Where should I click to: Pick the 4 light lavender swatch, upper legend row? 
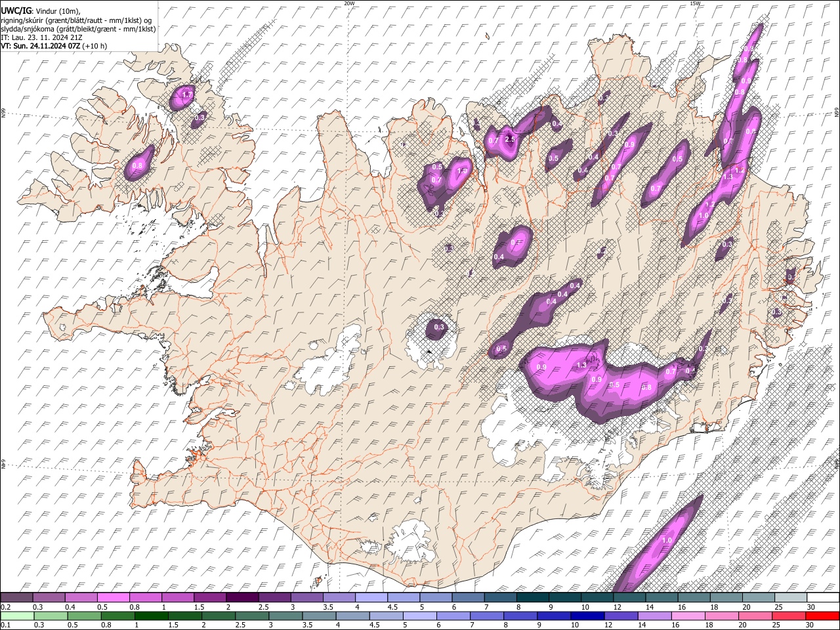coord(371,597)
